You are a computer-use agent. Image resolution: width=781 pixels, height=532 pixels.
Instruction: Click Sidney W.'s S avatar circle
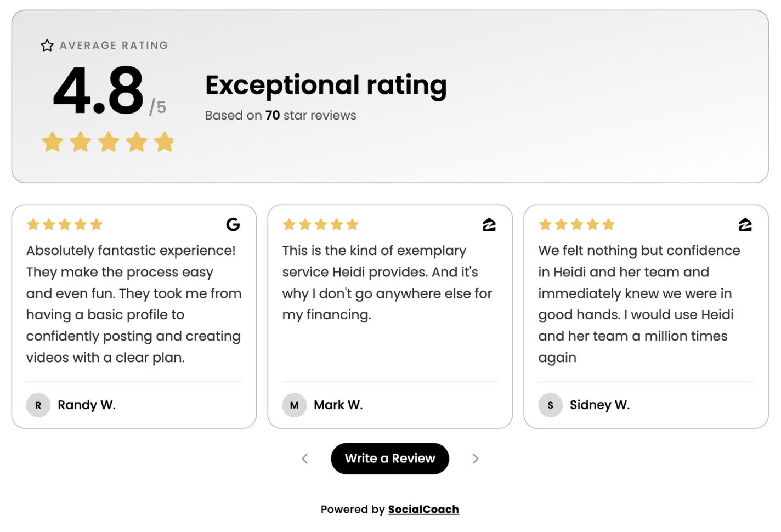[551, 405]
